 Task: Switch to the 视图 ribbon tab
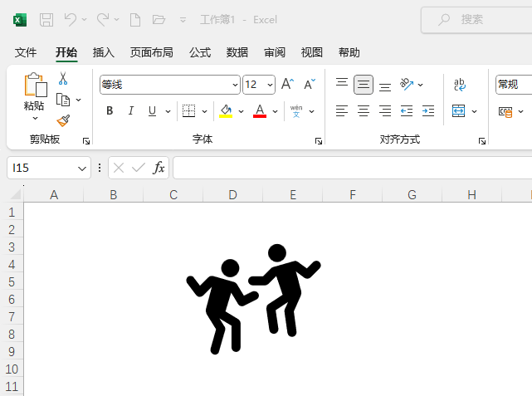pyautogui.click(x=312, y=52)
